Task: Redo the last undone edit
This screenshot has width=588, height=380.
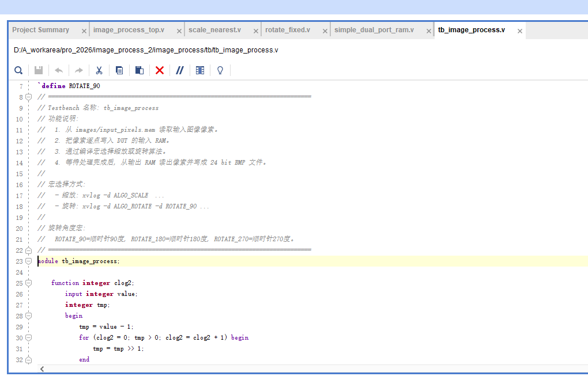Action: [79, 70]
